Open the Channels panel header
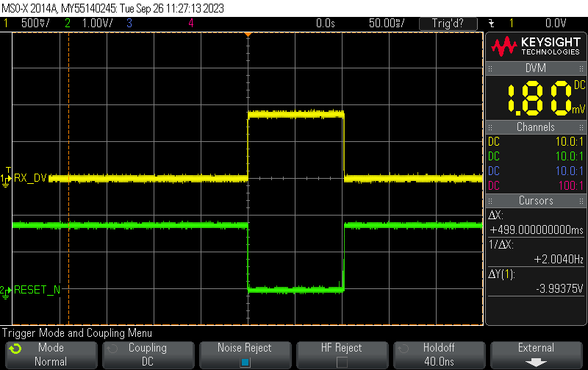Image resolution: width=588 pixels, height=370 pixels. tap(536, 127)
